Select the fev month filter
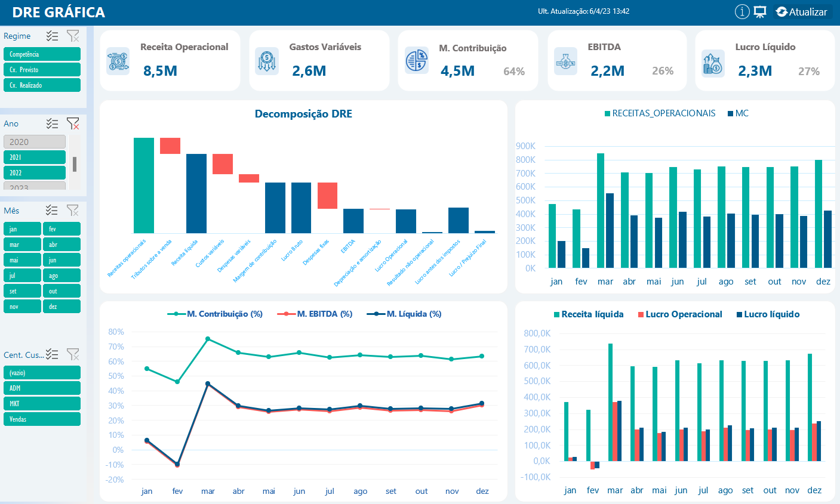 61,229
